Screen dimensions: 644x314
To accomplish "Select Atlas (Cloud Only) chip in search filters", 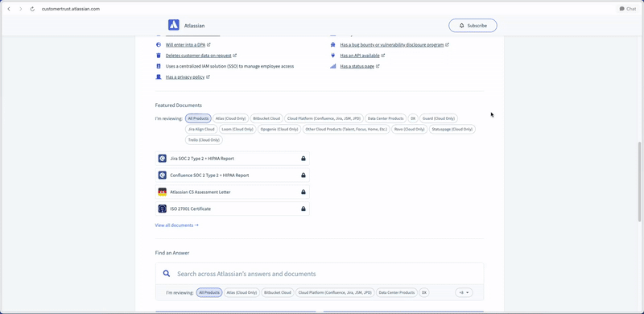I will point(242,292).
